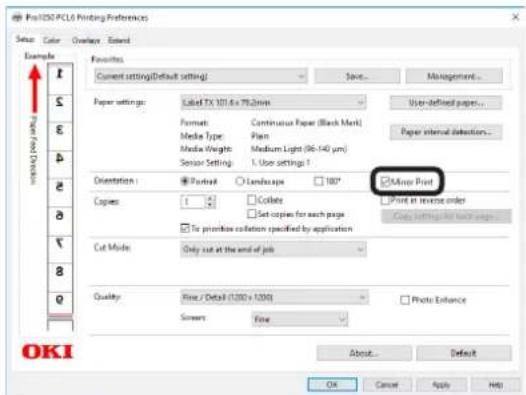The width and height of the screenshot is (526, 395).
Task: Click the About... button
Action: tap(364, 353)
